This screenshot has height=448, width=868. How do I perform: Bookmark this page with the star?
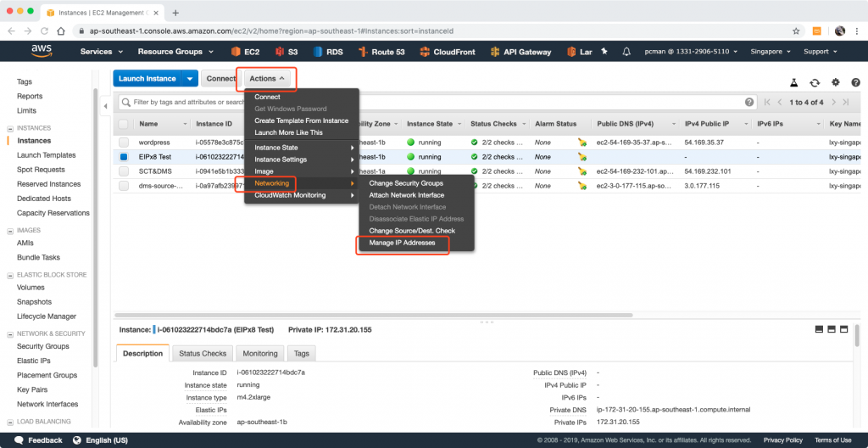796,31
